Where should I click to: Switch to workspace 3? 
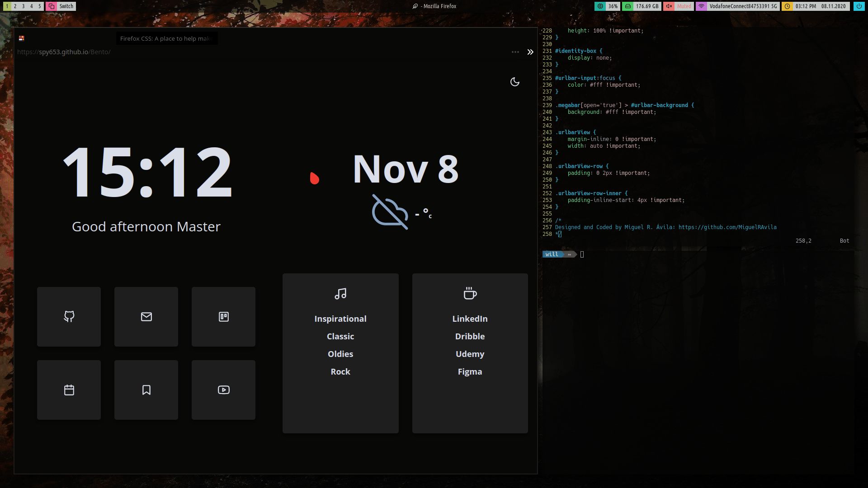pyautogui.click(x=24, y=6)
